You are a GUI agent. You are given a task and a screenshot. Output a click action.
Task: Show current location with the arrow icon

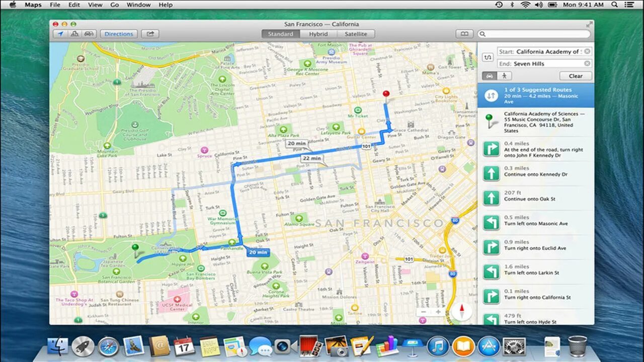60,34
